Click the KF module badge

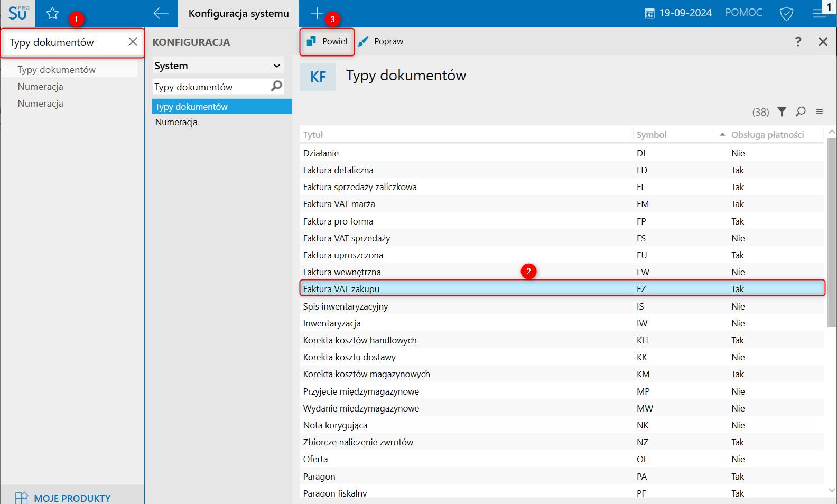pos(318,77)
